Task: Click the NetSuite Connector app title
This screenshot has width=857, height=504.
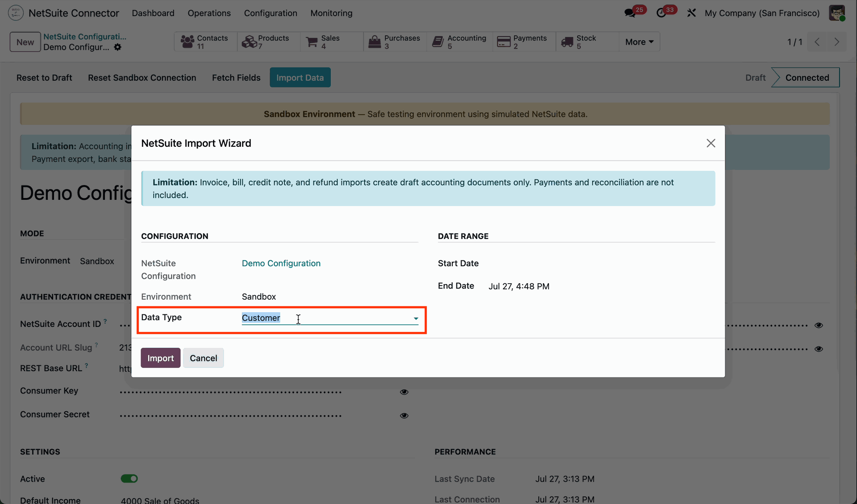Action: point(74,13)
